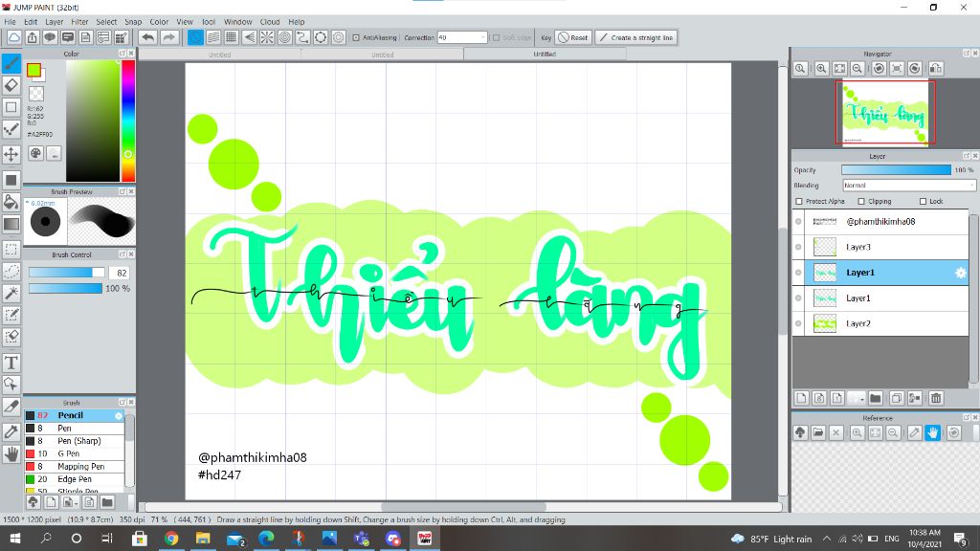Open the Filter menu
The height and width of the screenshot is (551, 980).
tap(80, 21)
